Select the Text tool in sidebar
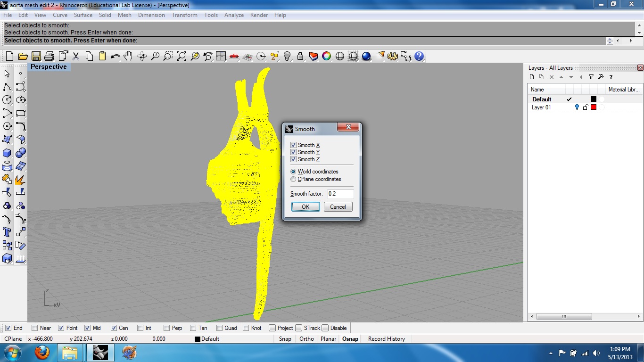 7,232
